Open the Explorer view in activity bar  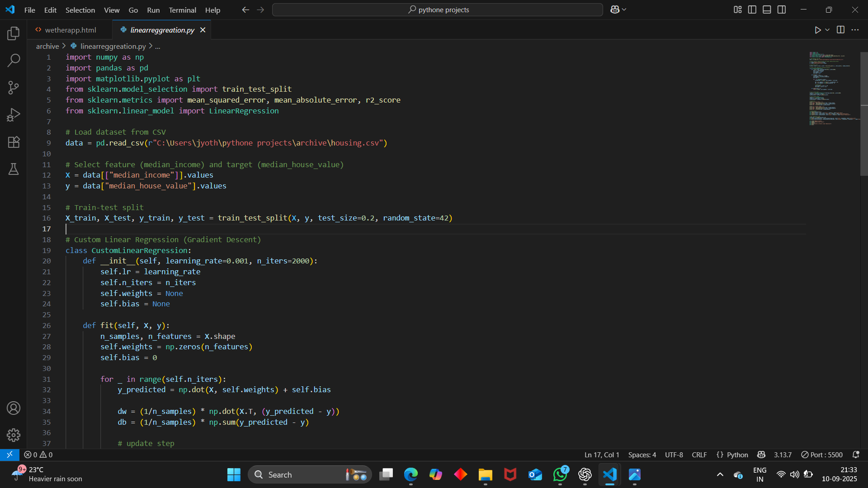pyautogui.click(x=14, y=33)
